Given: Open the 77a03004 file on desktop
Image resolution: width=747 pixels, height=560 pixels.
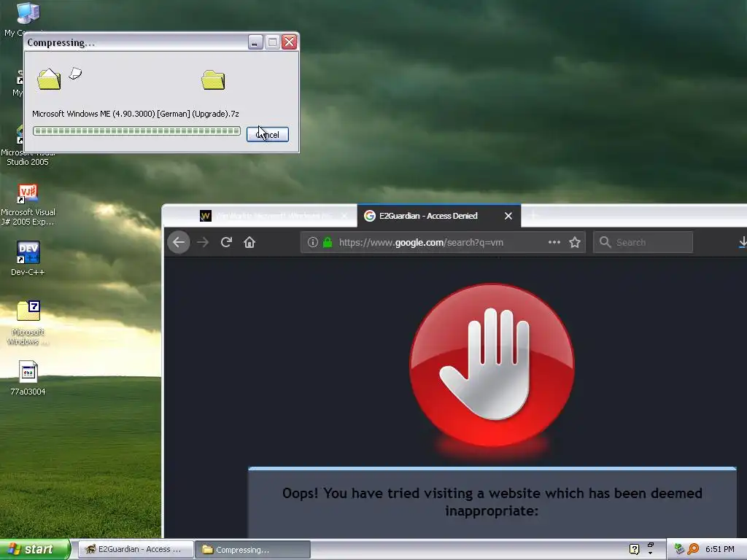Looking at the screenshot, I should (28, 378).
